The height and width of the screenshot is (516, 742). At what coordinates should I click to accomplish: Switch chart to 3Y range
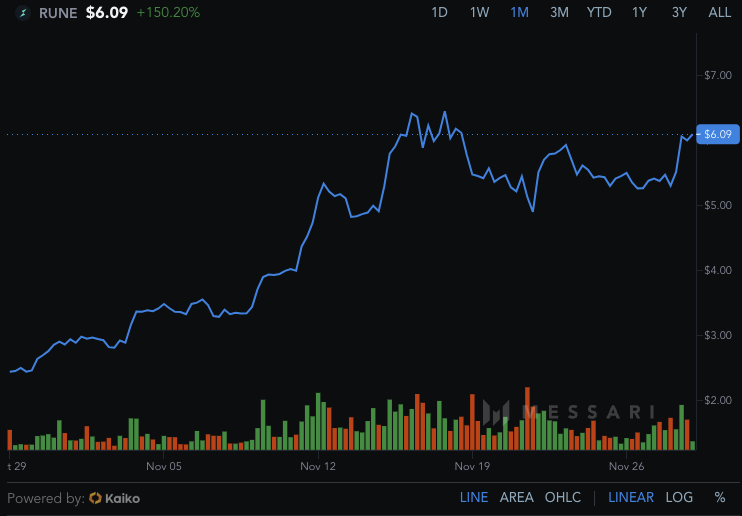pos(679,12)
